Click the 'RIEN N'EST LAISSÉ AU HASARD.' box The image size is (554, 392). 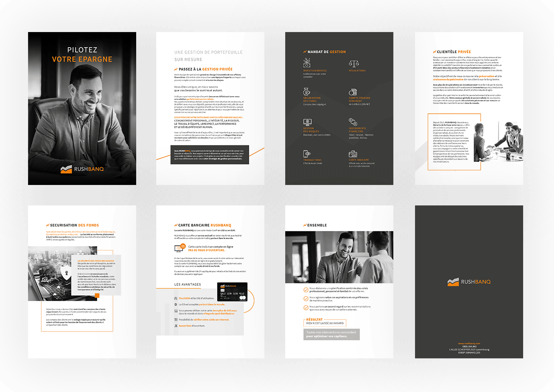[x=325, y=323]
